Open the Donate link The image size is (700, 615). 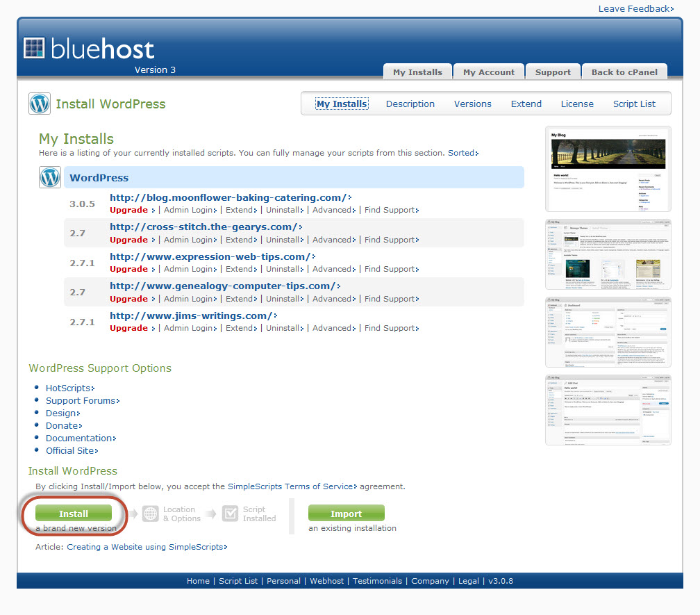64,425
